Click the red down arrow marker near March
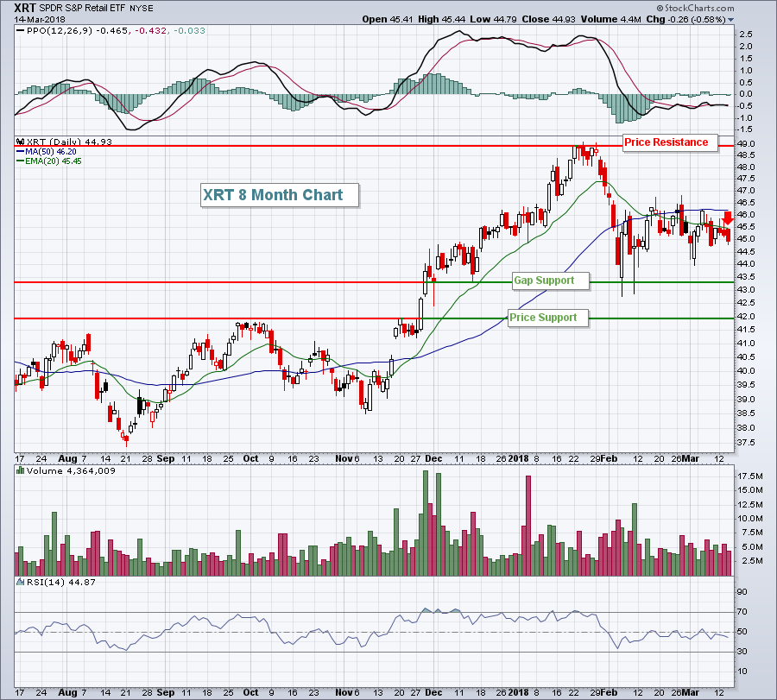 (728, 218)
